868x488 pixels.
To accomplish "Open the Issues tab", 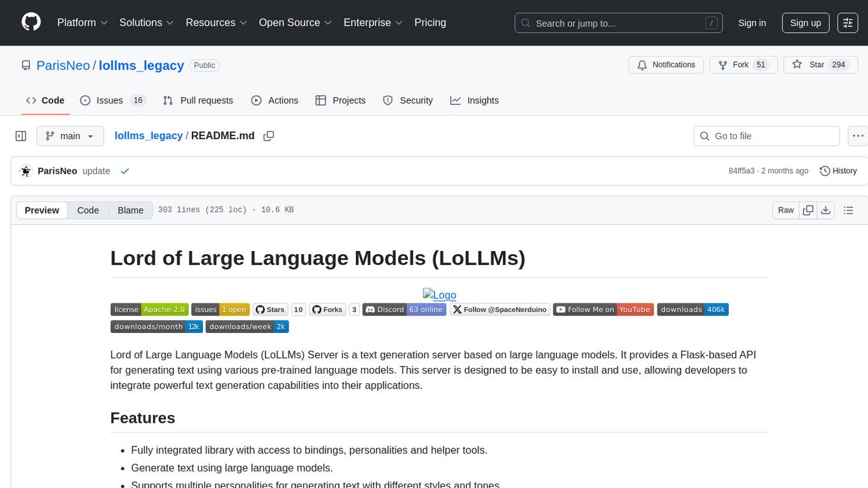I will pos(113,100).
